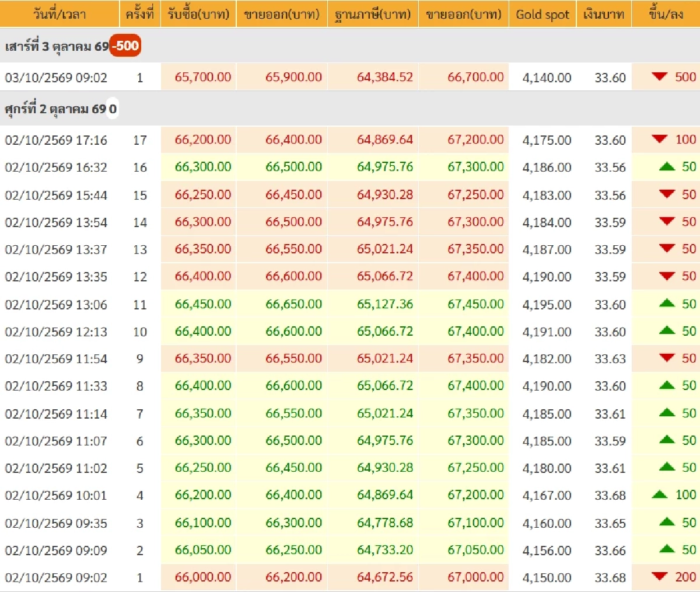Click the green up arrow in the 11:14 row
Viewport: 700px width, 592px height.
click(667, 412)
